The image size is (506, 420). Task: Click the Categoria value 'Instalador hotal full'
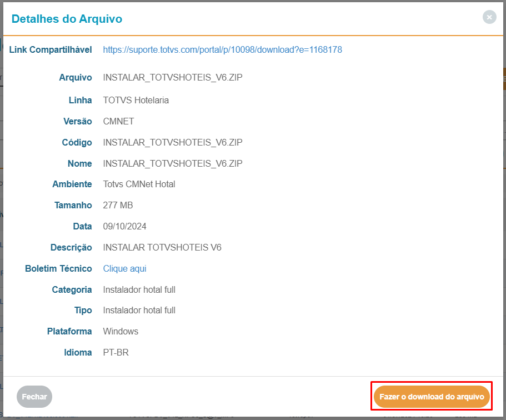(x=139, y=290)
